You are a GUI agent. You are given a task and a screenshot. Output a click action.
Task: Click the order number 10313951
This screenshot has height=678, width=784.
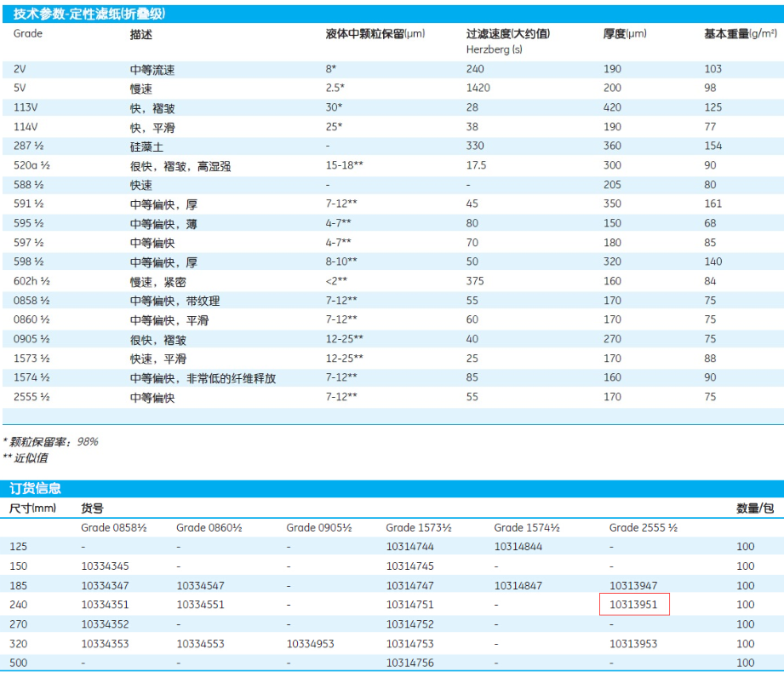tap(633, 605)
